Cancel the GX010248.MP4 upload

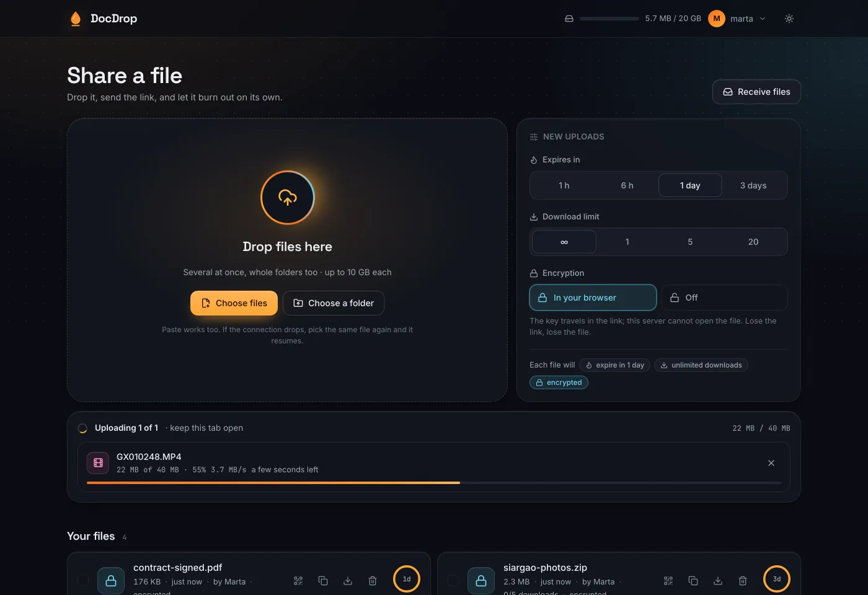click(771, 463)
